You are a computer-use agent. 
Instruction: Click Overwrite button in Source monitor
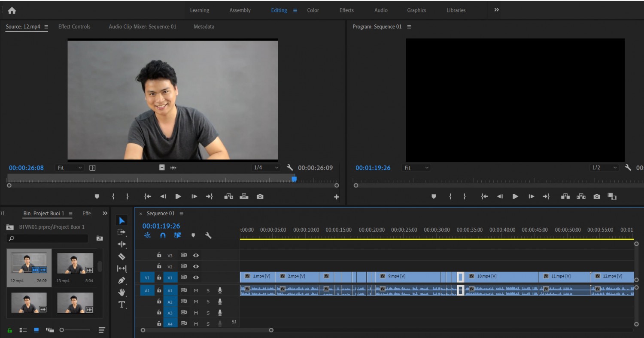coord(244,196)
